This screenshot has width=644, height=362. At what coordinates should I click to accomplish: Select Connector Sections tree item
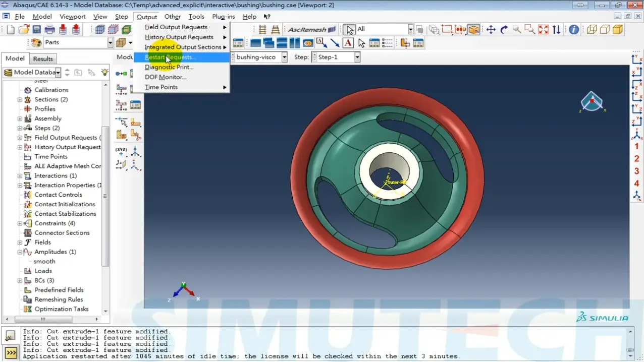click(x=62, y=233)
